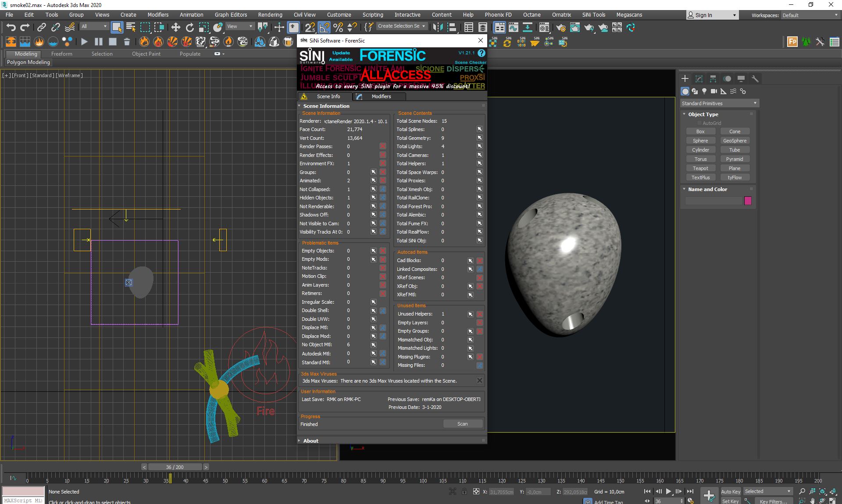This screenshot has width=842, height=504.
Task: Select the Cameras category icon in Create panel
Action: pos(714,91)
